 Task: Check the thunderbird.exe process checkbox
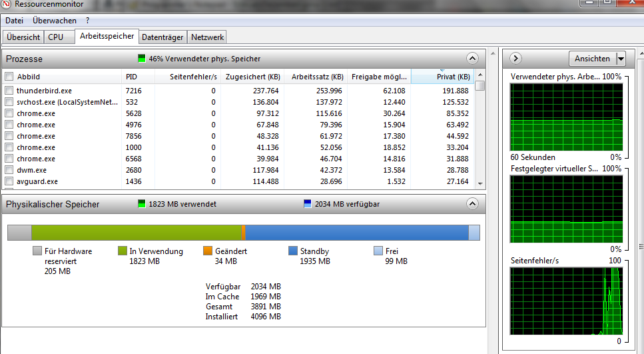[9, 91]
